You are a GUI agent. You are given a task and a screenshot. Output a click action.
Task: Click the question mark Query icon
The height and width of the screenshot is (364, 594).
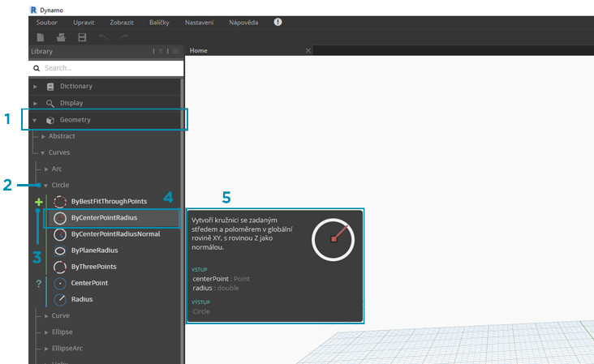39,284
